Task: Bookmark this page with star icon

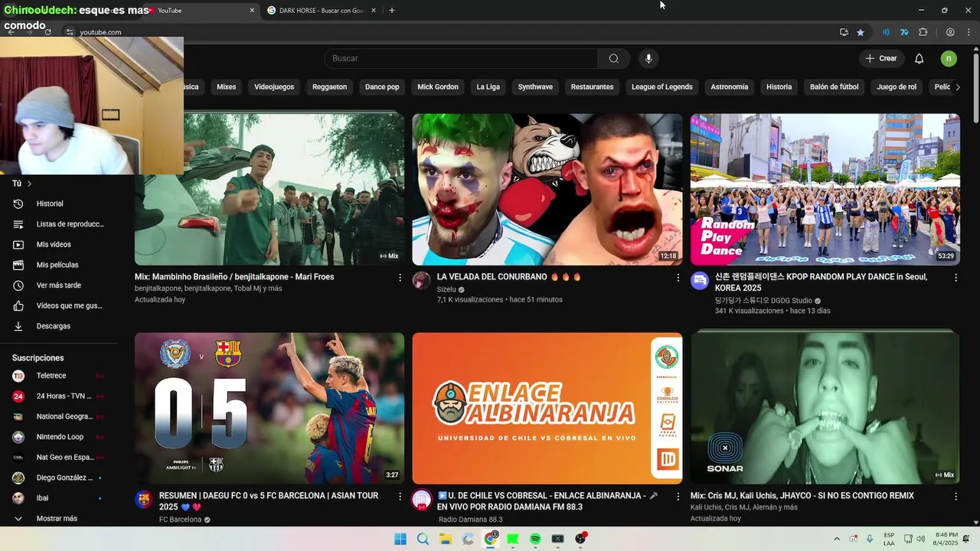Action: pos(861,32)
